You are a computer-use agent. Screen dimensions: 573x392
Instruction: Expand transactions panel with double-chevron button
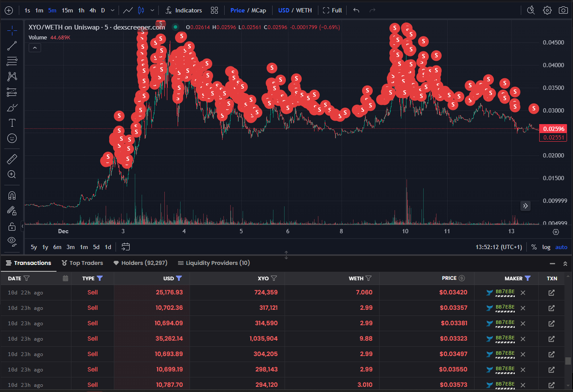[565, 264]
